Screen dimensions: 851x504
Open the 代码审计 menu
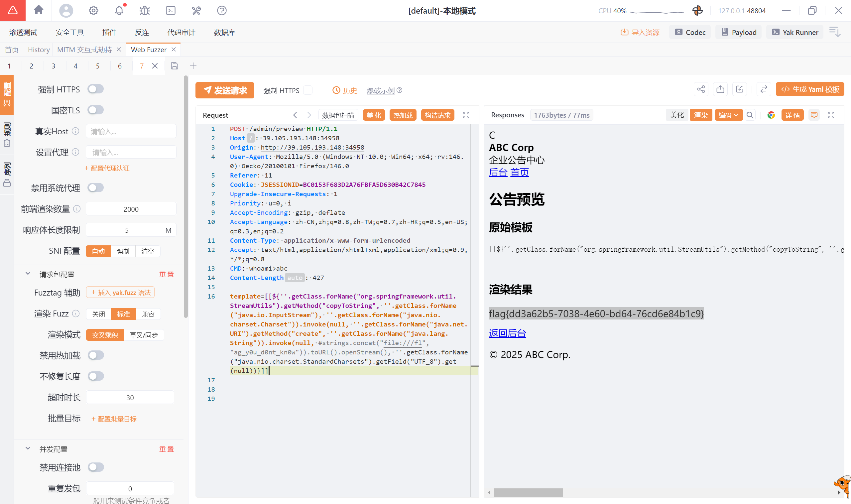(x=181, y=32)
